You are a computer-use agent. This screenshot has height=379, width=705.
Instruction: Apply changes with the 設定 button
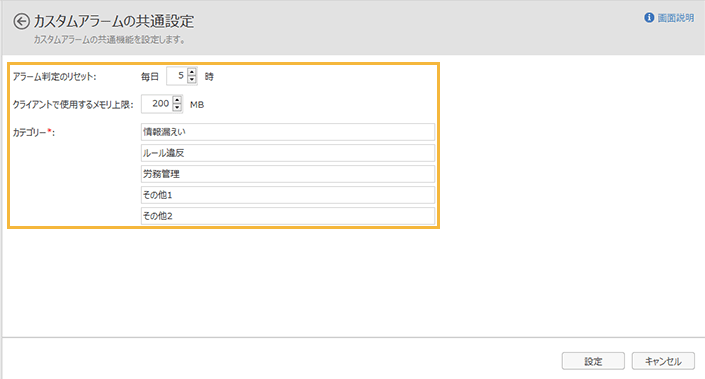[593, 361]
